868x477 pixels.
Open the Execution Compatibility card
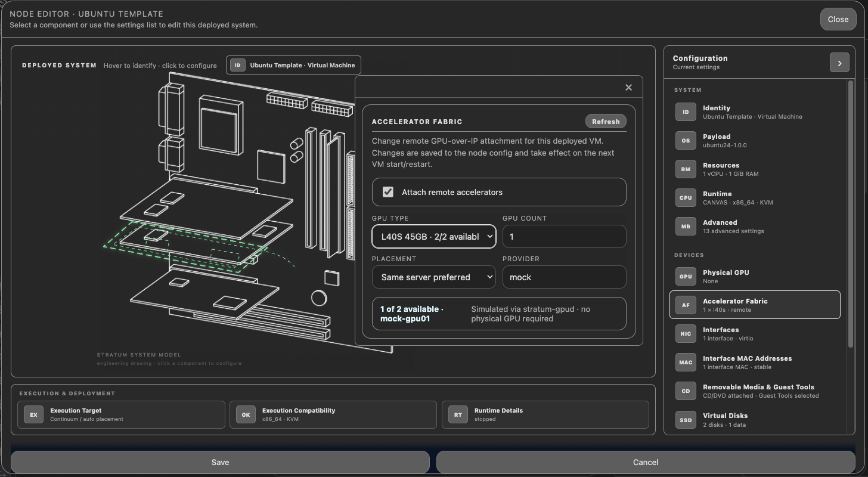coord(333,414)
